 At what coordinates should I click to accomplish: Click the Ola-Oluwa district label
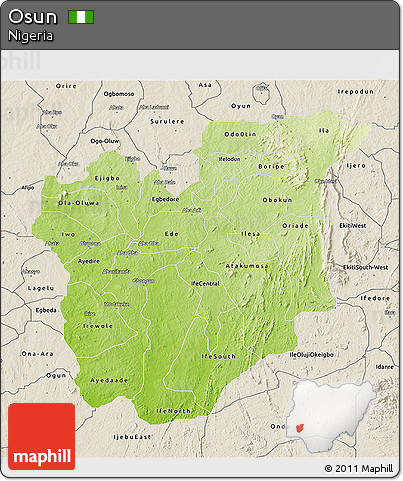tap(78, 203)
